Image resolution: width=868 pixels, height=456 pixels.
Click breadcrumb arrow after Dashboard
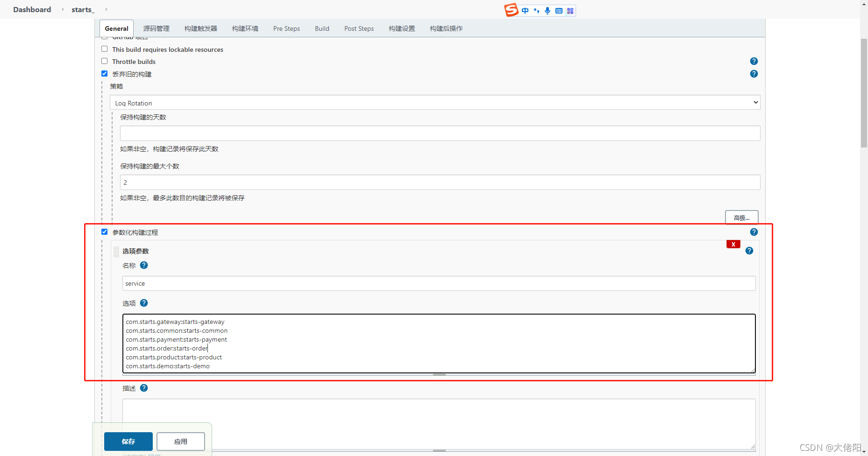63,9
